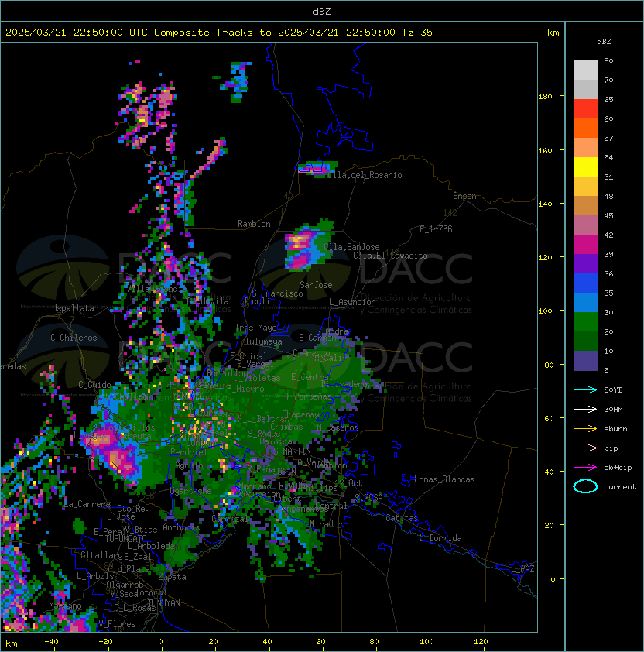Screen dimensions: 644x652
Task: Click the legend label 'eb+bip'
Action: 618,468
